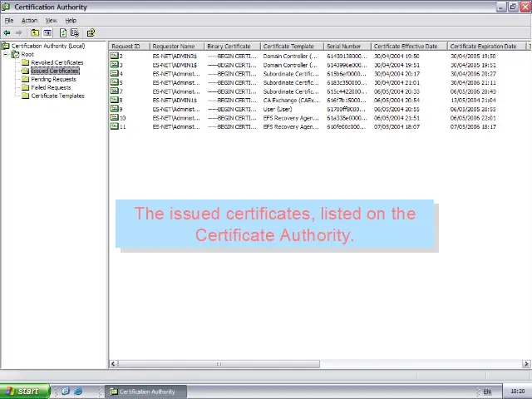The height and width of the screenshot is (399, 532).
Task: Click the certificate icon for request 9
Action: coord(115,109)
